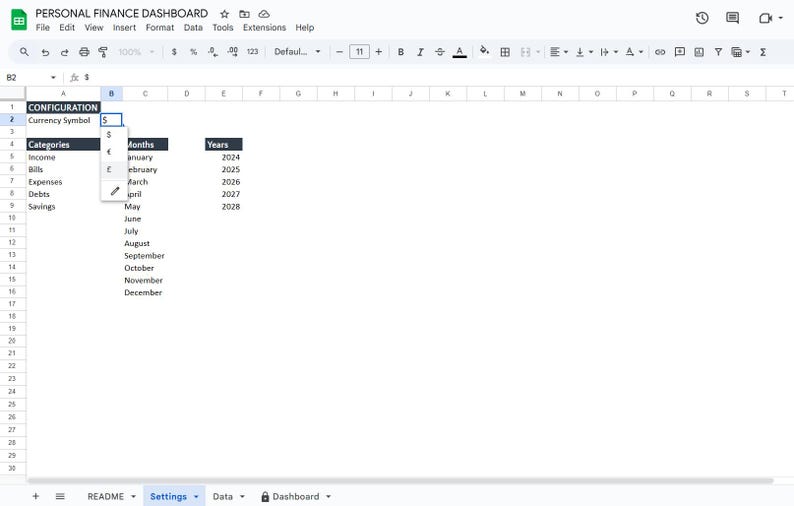
Task: Format as currency with dollar icon
Action: (174, 52)
